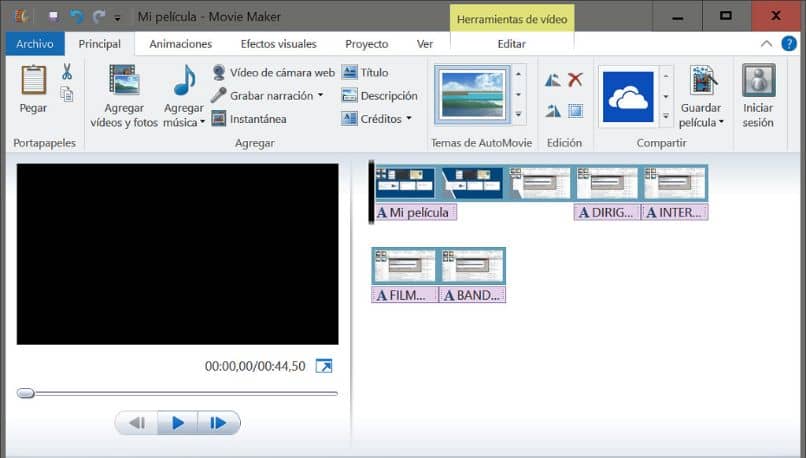Click the Iniciar sesión user icon
The image size is (806, 458).
click(x=758, y=80)
